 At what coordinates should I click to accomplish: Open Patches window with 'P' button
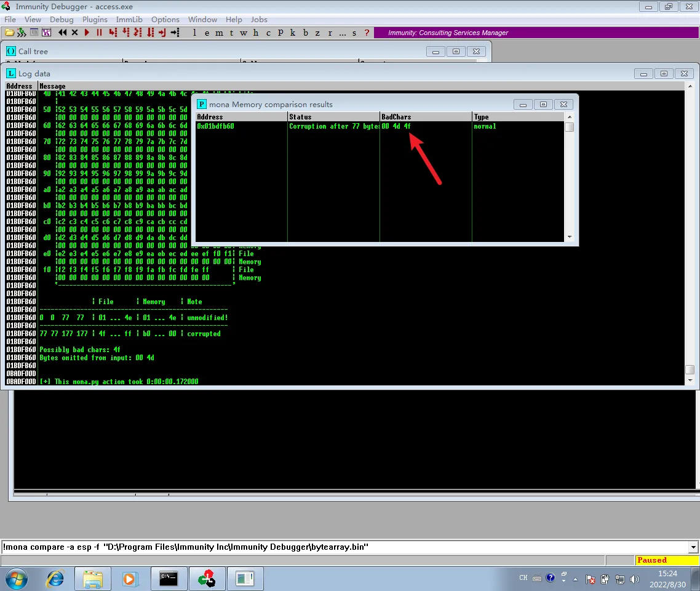[x=280, y=33]
